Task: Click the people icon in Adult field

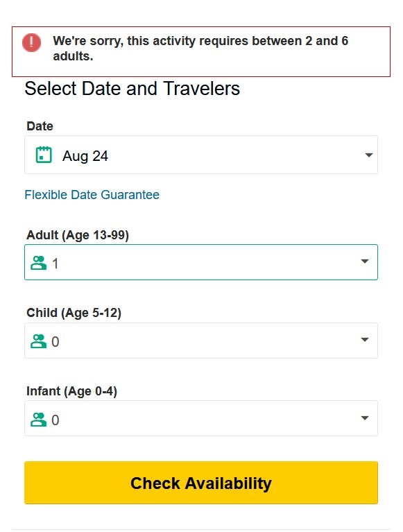Action: coord(38,263)
